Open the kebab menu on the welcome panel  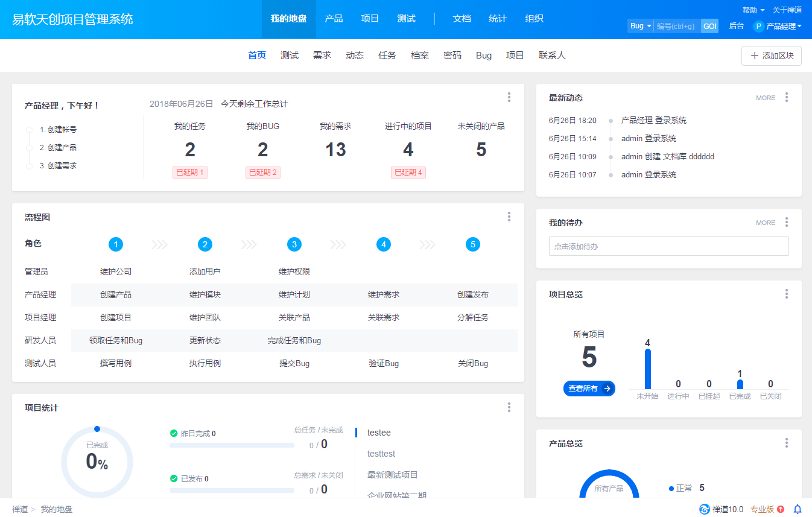pos(509,97)
